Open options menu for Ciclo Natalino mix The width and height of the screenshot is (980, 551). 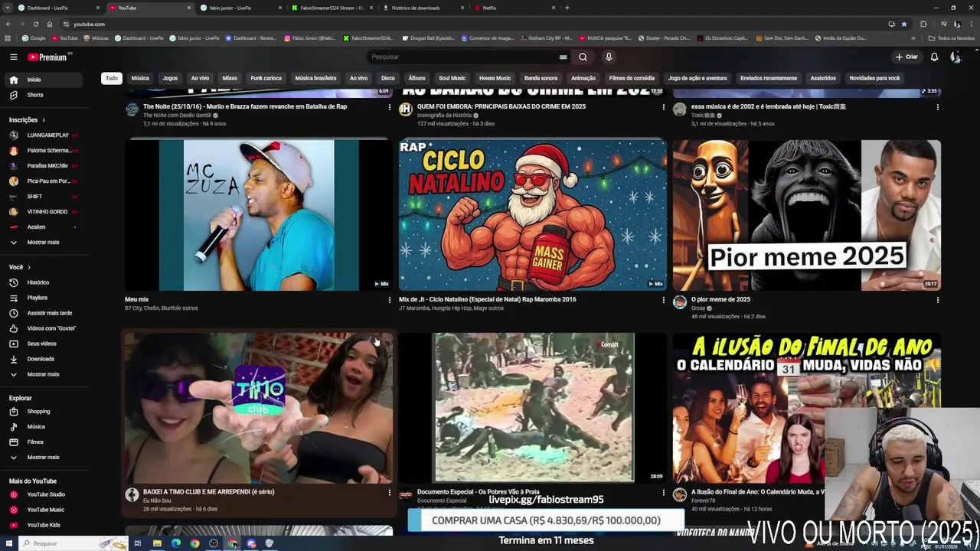point(663,300)
